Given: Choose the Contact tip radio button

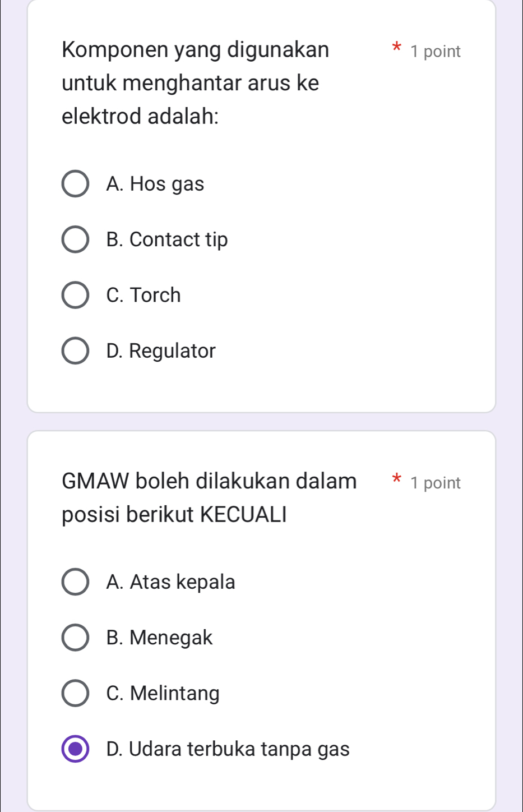Looking at the screenshot, I should (75, 240).
